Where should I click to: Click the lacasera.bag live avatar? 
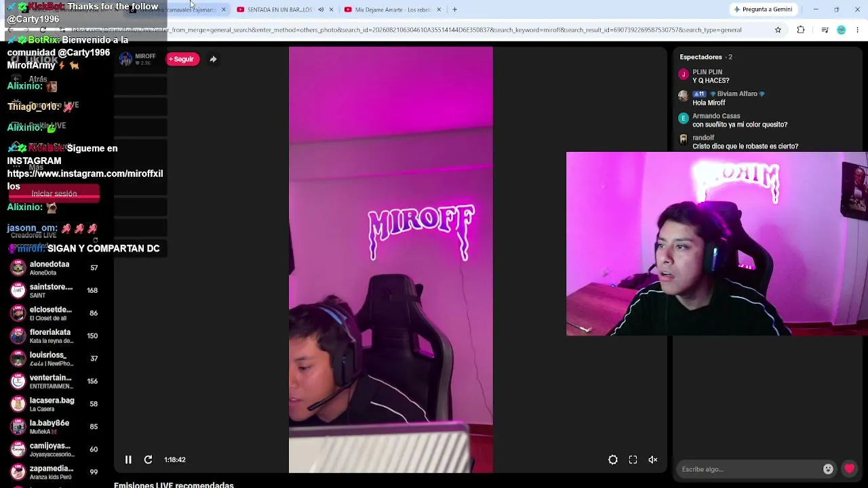[x=18, y=404]
